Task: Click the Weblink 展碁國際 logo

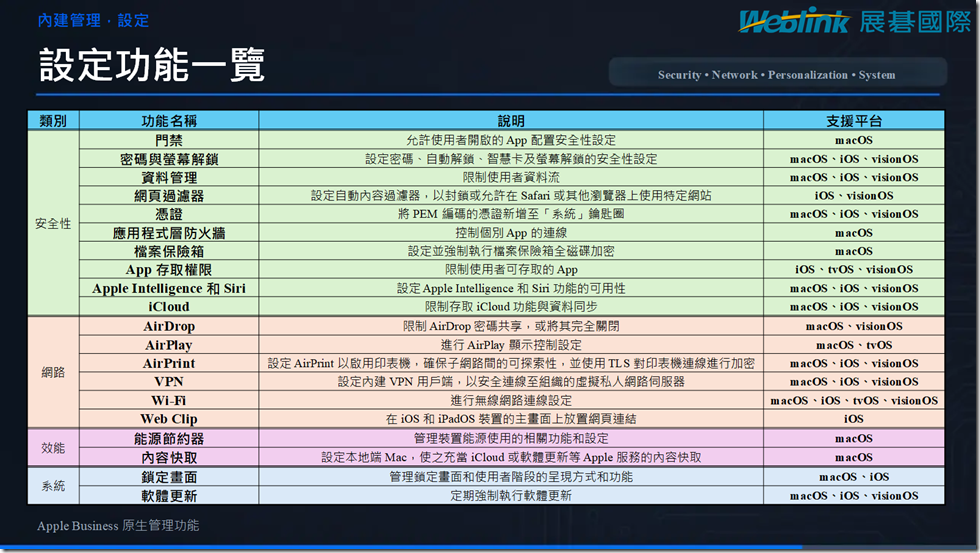Action: coord(854,21)
